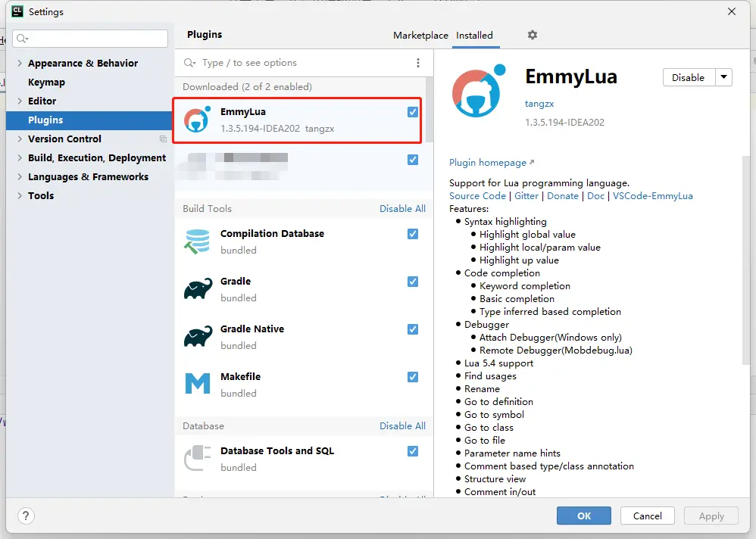This screenshot has width=756, height=539.
Task: Toggle the blurred second downloaded plugin checkbox
Action: click(x=413, y=160)
